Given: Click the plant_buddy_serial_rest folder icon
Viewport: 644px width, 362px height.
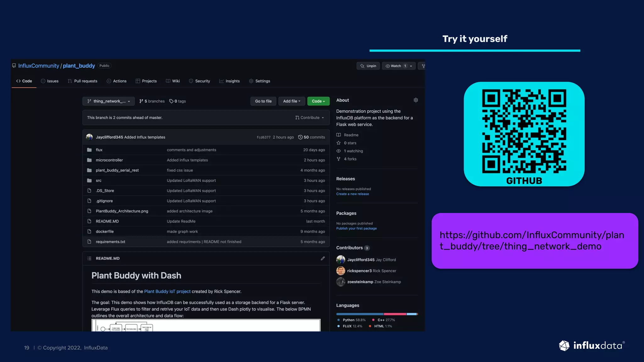Looking at the screenshot, I should 89,170.
